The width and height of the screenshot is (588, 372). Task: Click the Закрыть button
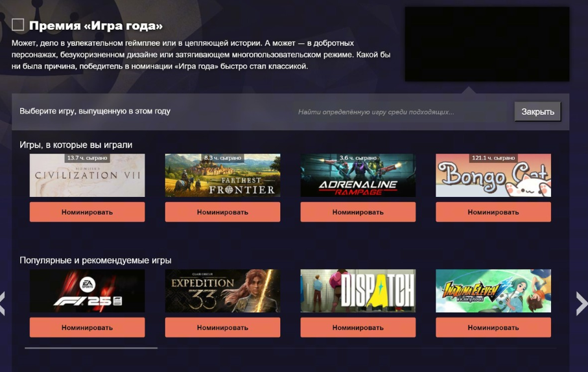tap(537, 111)
